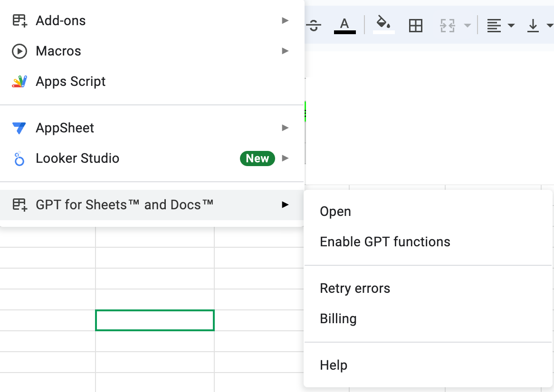Open the borders tool
Image resolution: width=554 pixels, height=392 pixels.
[415, 26]
